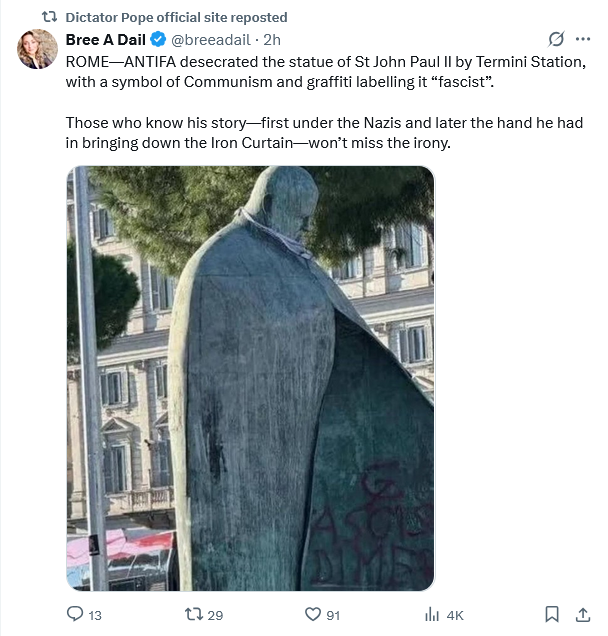This screenshot has height=636, width=608.
Task: Click the 2h timestamp of the post
Action: click(x=271, y=40)
